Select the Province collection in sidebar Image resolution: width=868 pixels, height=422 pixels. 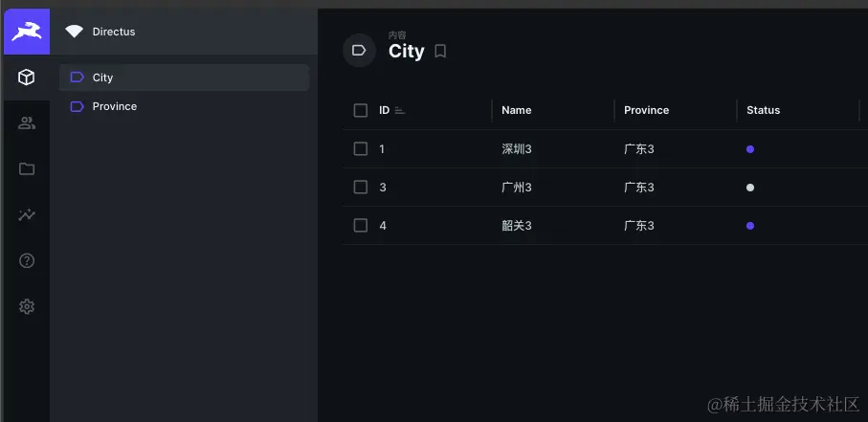click(x=114, y=106)
